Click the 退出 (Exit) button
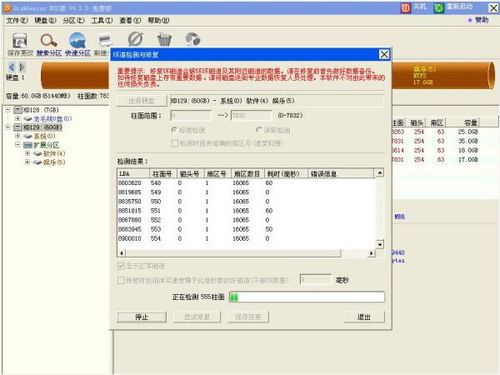500x375 pixels. coord(364,317)
